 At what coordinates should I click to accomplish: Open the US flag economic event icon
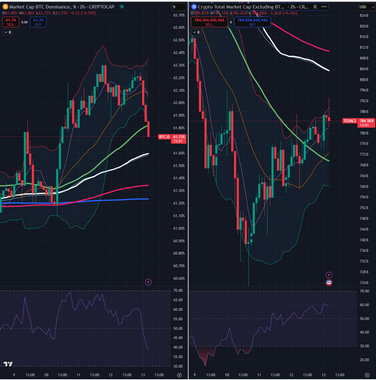[x=329, y=283]
